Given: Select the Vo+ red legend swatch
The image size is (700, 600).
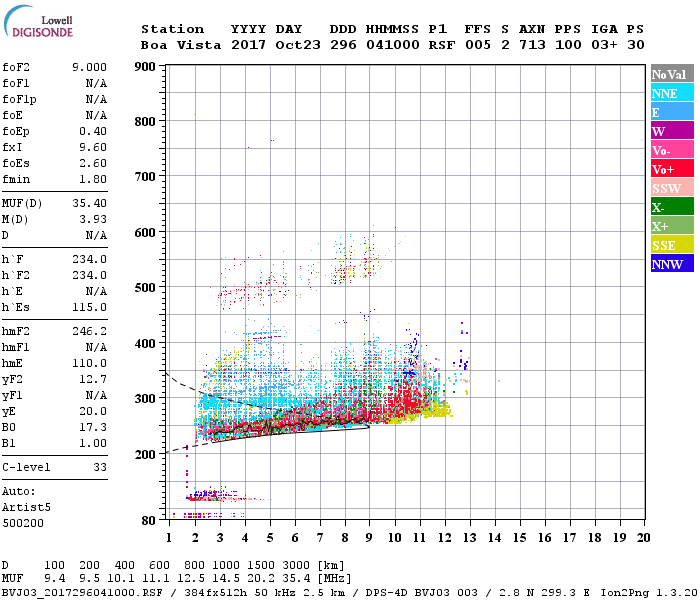Looking at the screenshot, I should pyautogui.click(x=672, y=169).
